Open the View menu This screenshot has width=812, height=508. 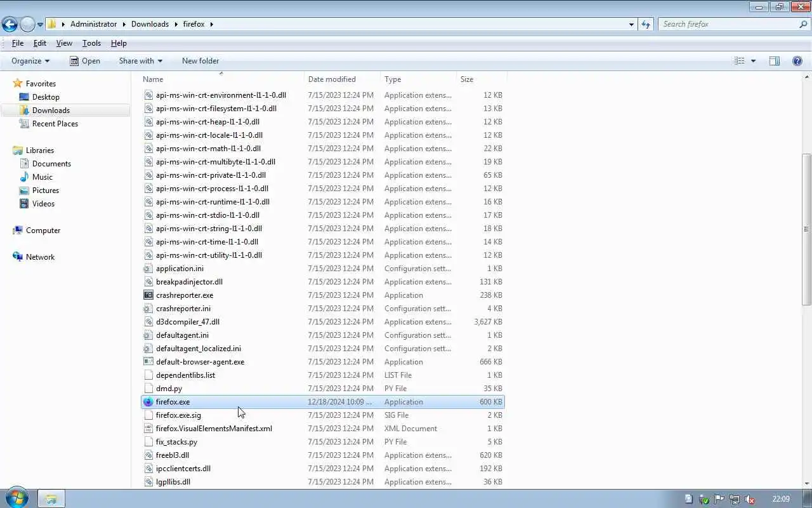(64, 43)
